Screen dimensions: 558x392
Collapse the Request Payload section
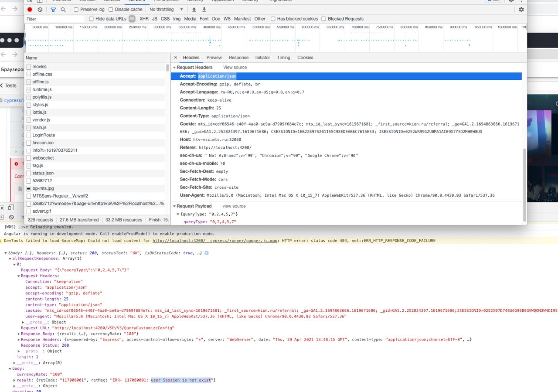(x=174, y=206)
